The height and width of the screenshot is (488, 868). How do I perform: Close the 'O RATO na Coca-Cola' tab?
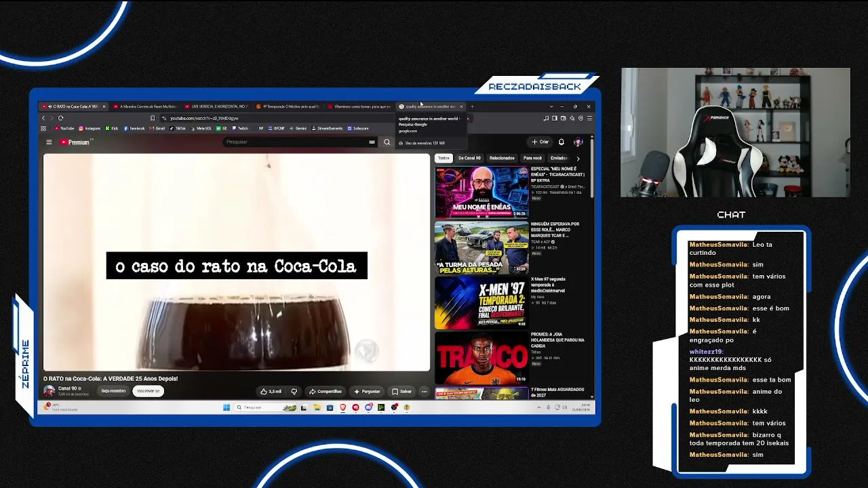tap(104, 106)
